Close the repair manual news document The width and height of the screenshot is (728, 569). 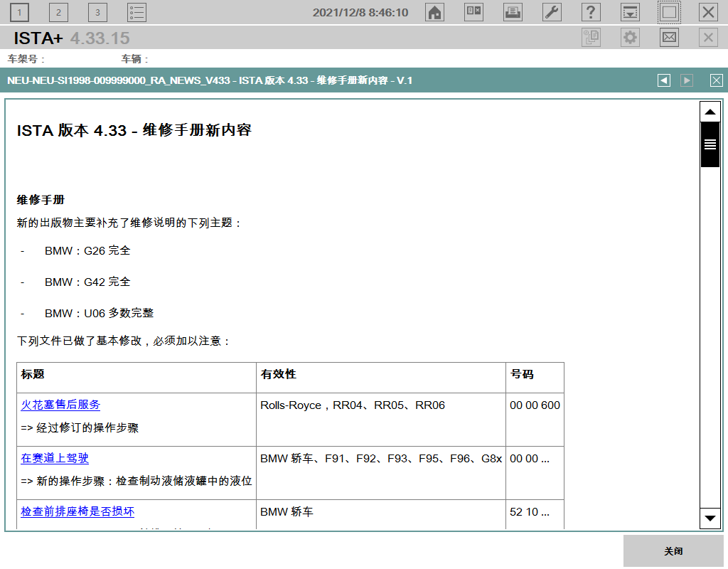tap(717, 80)
